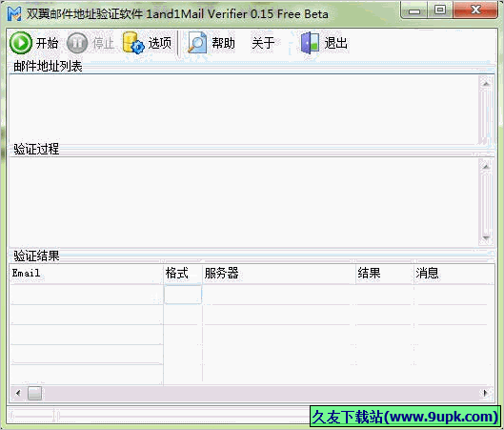This screenshot has width=504, height=430.
Task: Click the grey Stop (停止) pause icon
Action: click(x=77, y=43)
